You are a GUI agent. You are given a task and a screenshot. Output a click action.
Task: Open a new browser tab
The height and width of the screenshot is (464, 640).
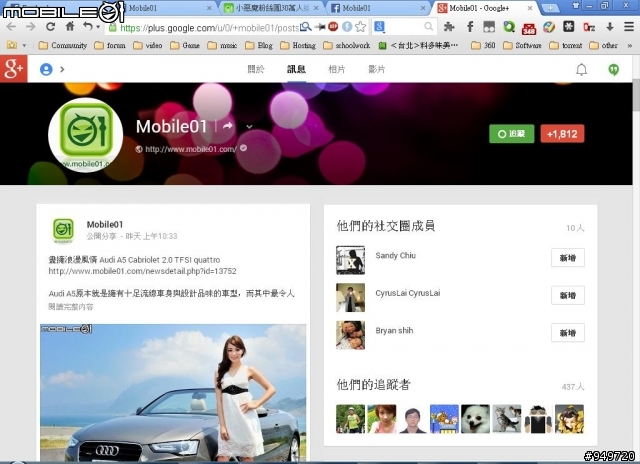click(x=550, y=8)
